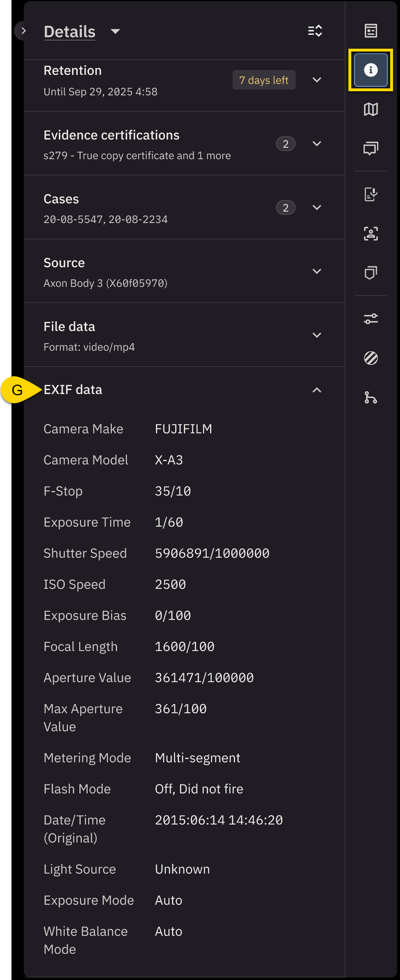Open the adjustment sliders settings icon
The height and width of the screenshot is (980, 400).
click(371, 319)
